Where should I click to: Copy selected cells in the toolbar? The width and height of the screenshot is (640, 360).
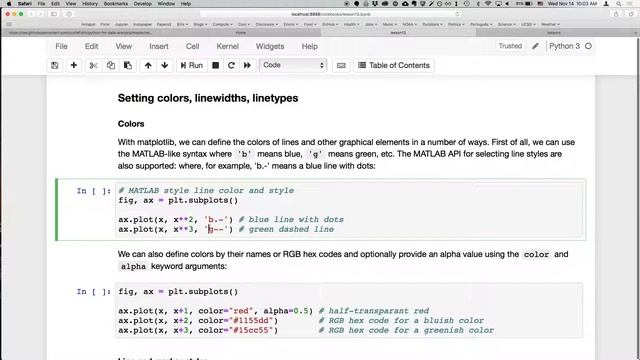(111, 65)
